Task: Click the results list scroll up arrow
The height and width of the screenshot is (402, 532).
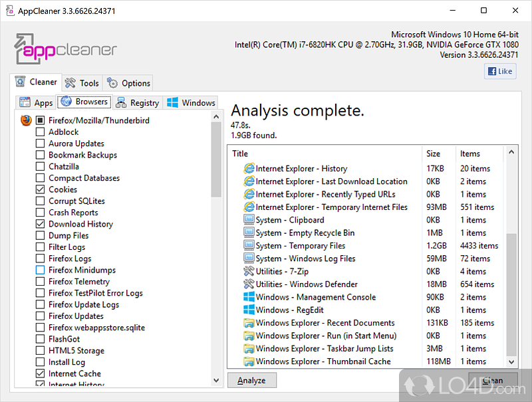Action: (x=511, y=153)
